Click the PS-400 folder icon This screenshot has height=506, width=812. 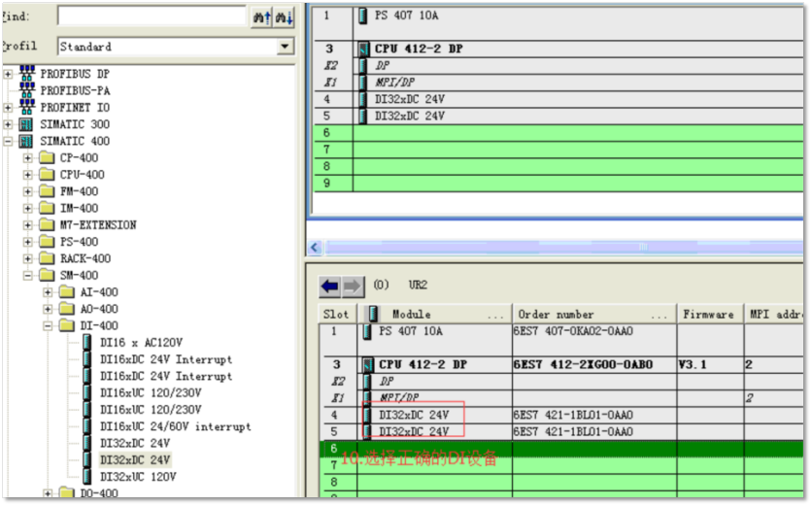click(x=47, y=242)
